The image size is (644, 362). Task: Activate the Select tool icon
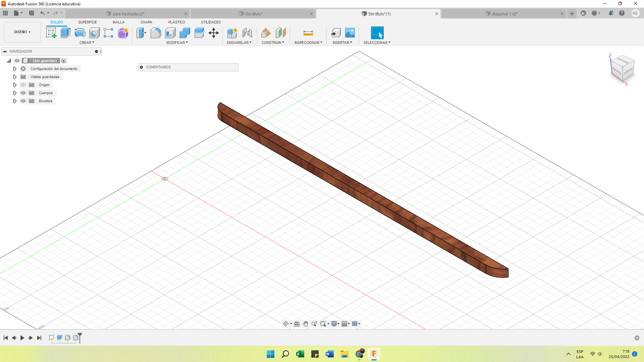[377, 33]
